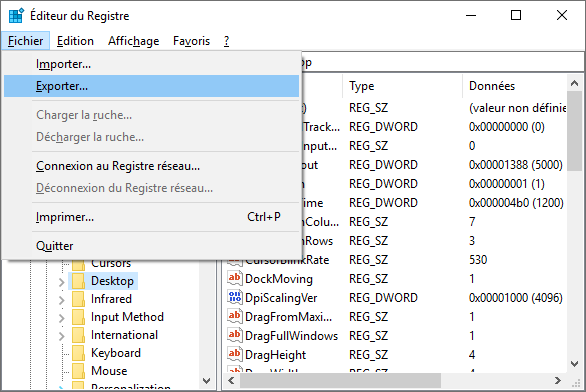Click the Mouse folder icon
The width and height of the screenshot is (586, 392).
78,371
